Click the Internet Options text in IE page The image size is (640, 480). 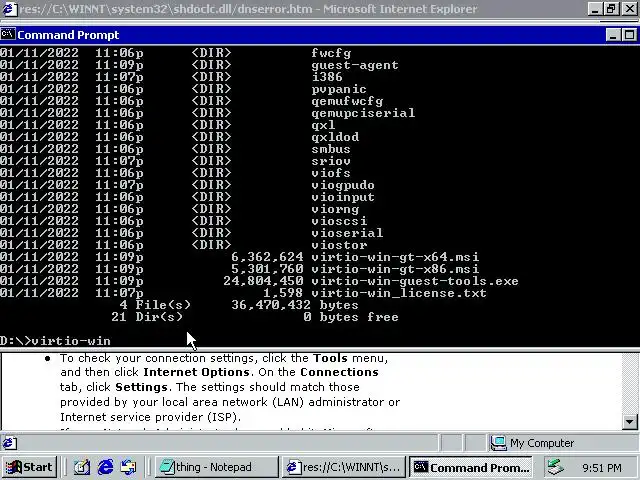196,372
